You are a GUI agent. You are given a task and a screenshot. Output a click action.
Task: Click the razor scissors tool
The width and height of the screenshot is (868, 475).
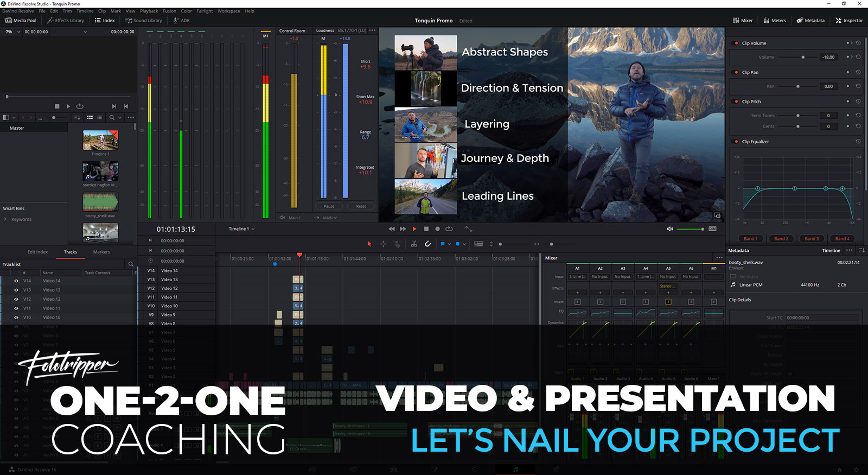(x=414, y=244)
